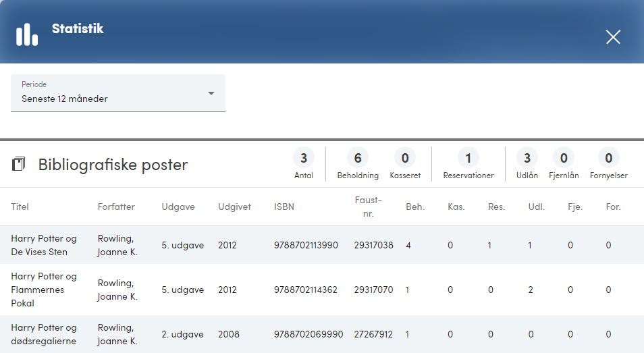Click the Periode dropdown arrow

point(211,93)
